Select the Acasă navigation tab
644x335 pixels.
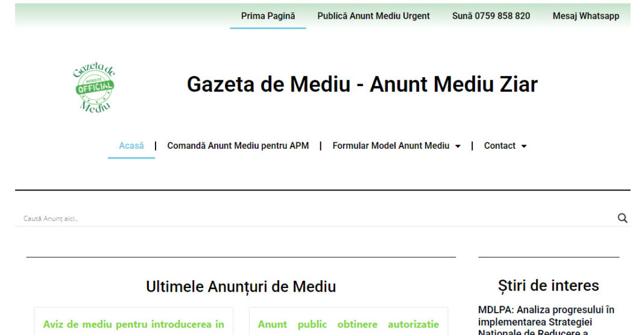[131, 146]
